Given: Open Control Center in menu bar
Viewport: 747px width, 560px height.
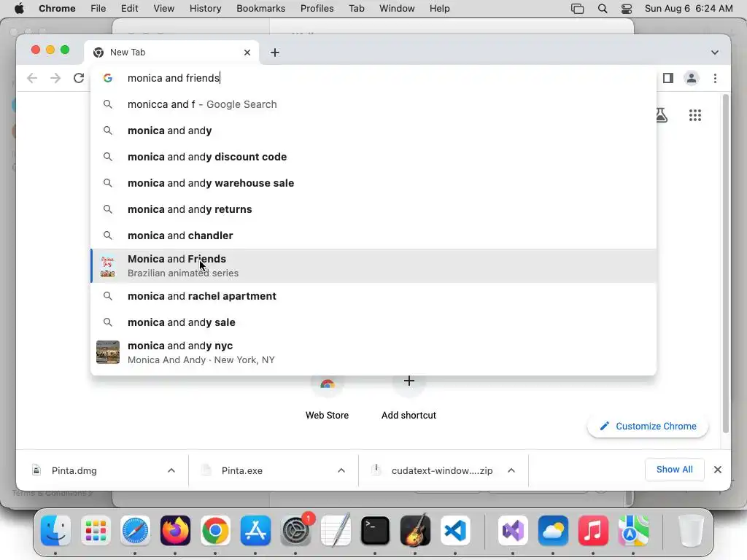Looking at the screenshot, I should [x=627, y=9].
